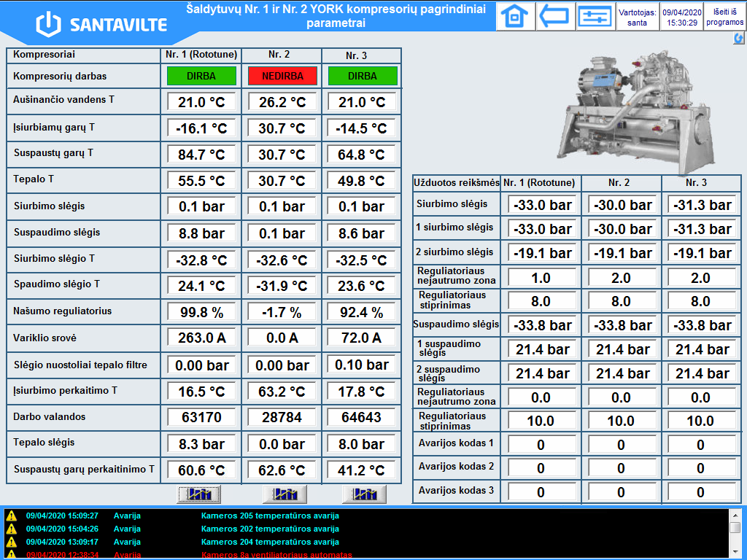This screenshot has width=747, height=560.
Task: Click the red NEDIRBA status of Nr. 2
Action: (x=282, y=76)
